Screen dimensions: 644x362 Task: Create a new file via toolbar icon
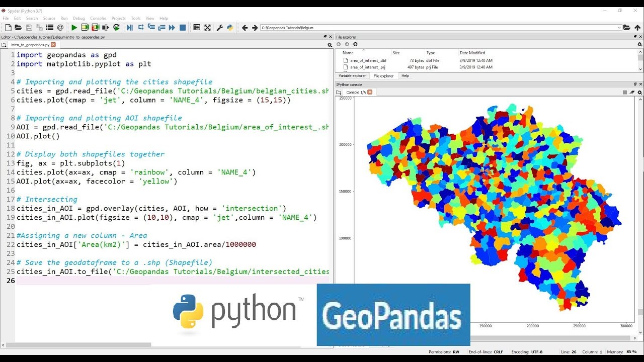[8, 28]
